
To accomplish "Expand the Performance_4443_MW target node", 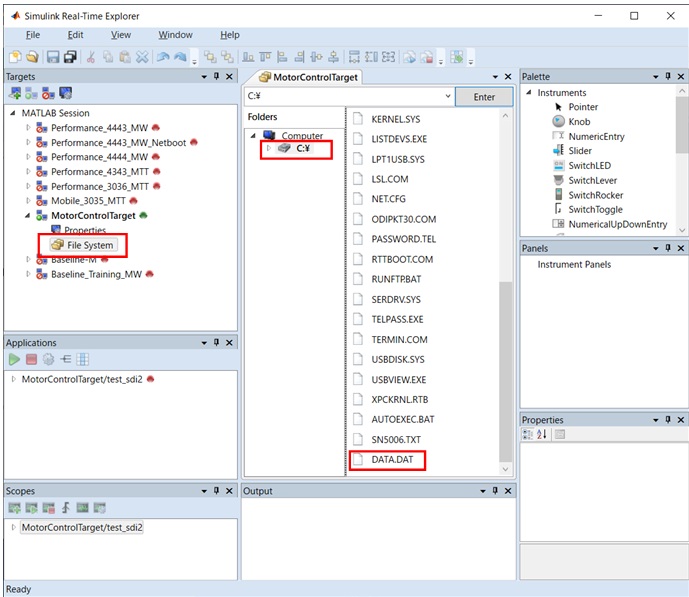I will pyautogui.click(x=28, y=127).
